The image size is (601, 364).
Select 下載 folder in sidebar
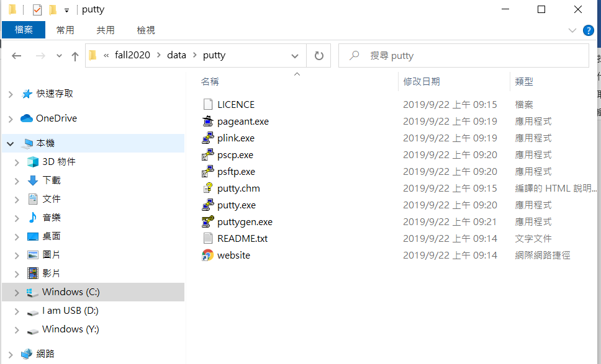[52, 180]
